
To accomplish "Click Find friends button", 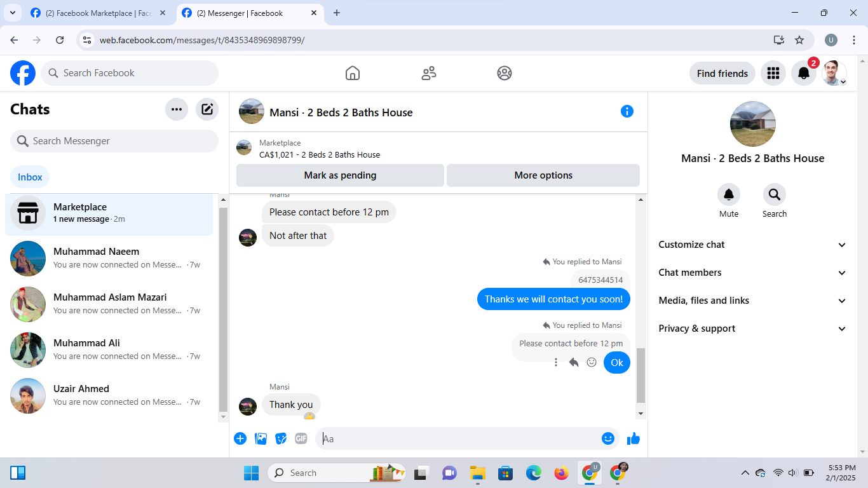I will point(722,73).
